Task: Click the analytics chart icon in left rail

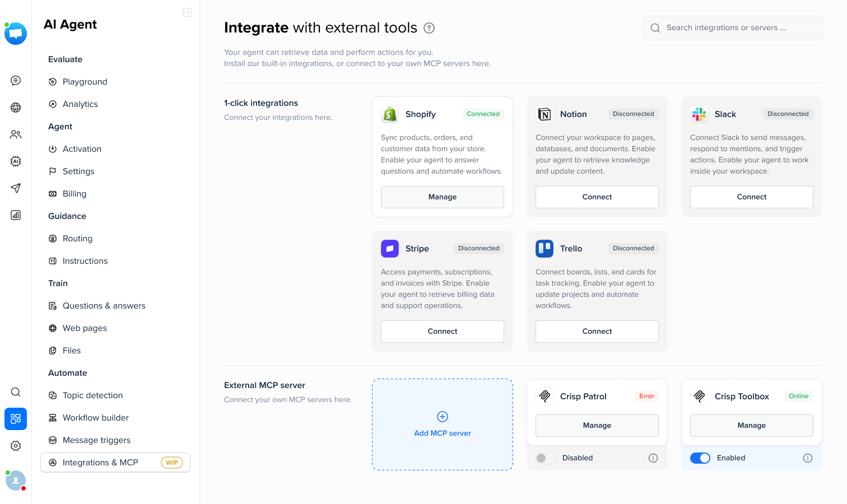Action: pyautogui.click(x=16, y=215)
